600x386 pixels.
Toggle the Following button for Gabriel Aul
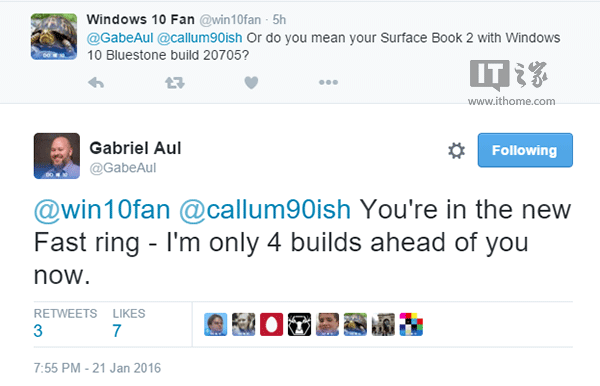click(x=525, y=150)
